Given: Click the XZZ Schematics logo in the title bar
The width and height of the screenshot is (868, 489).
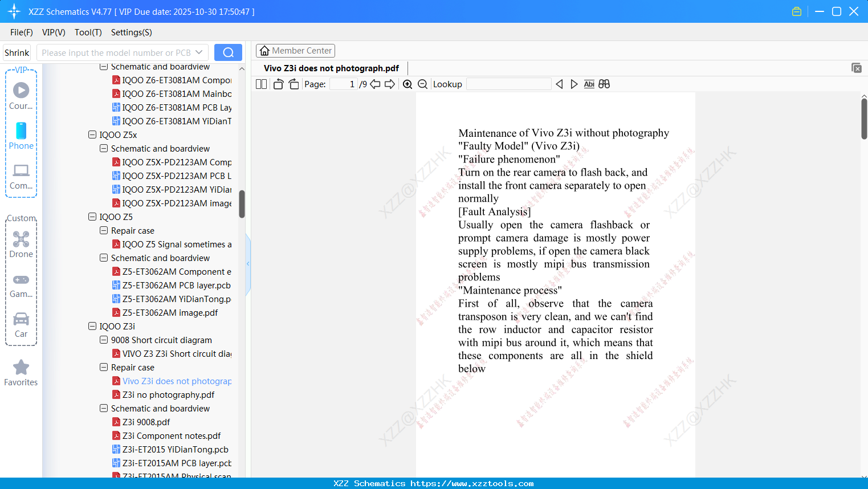Looking at the screenshot, I should [14, 11].
